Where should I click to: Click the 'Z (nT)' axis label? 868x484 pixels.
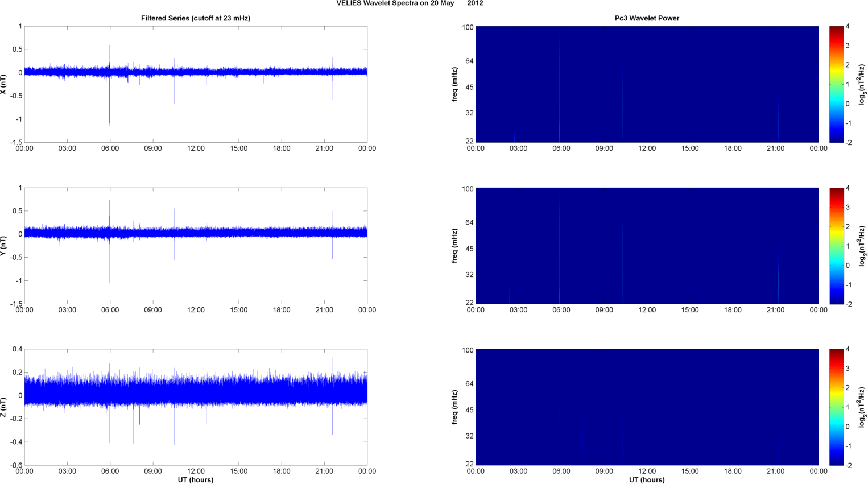click(x=4, y=407)
